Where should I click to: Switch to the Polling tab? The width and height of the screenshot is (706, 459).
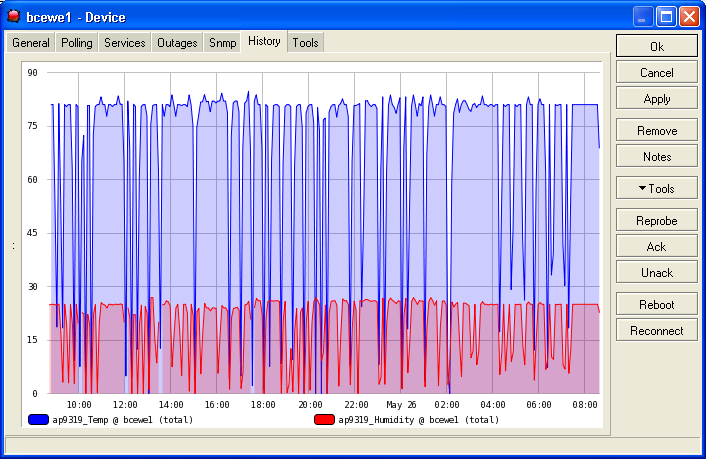tap(77, 43)
